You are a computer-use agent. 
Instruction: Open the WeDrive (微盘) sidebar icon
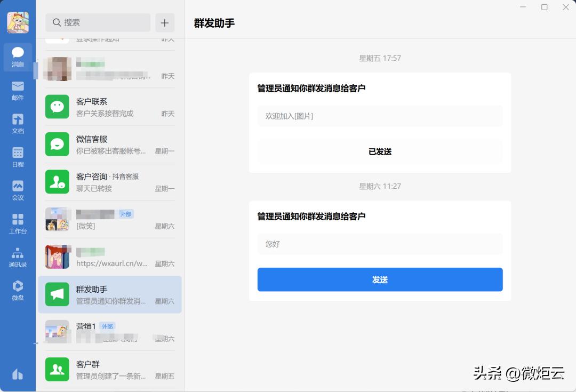pyautogui.click(x=18, y=291)
